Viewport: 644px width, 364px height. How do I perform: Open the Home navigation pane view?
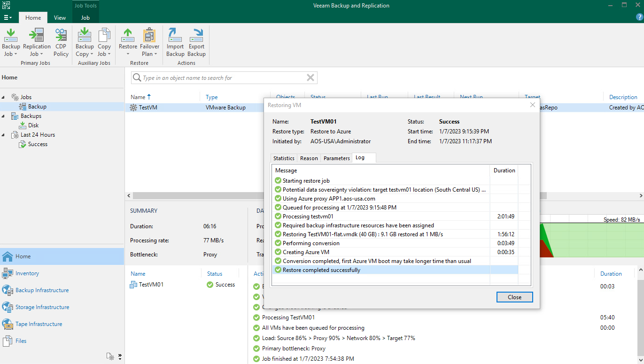coord(62,256)
